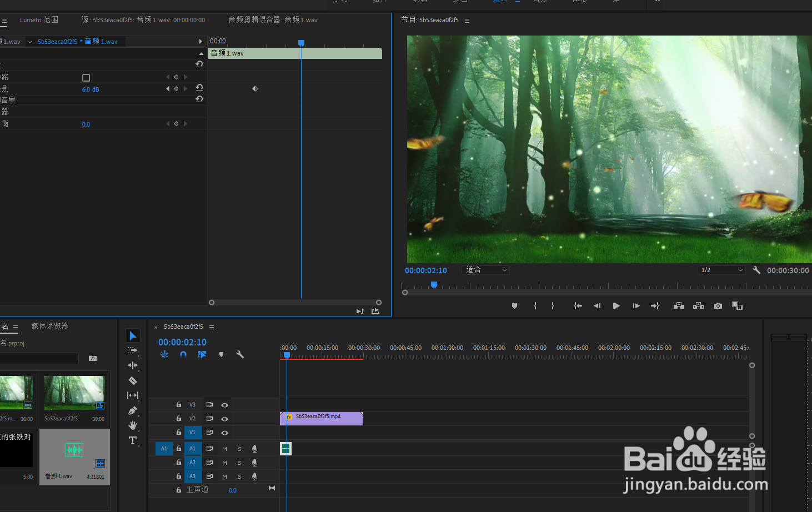Screen dimensions: 812x512
Task: Open program monitor settings wrench
Action: pos(756,270)
